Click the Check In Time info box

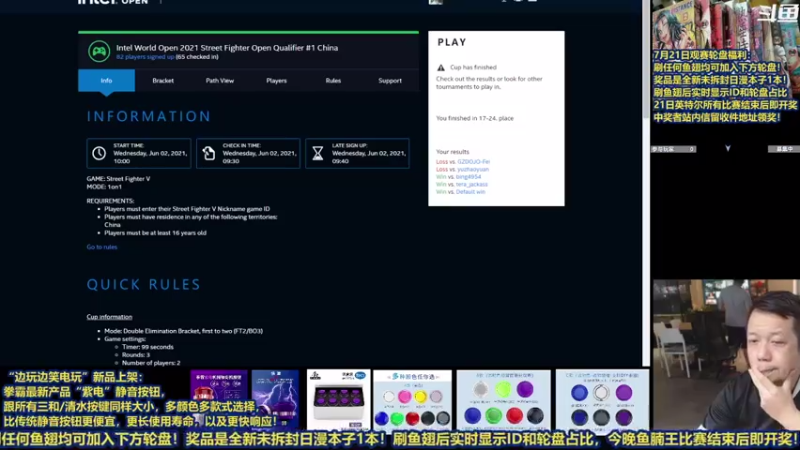(248, 153)
